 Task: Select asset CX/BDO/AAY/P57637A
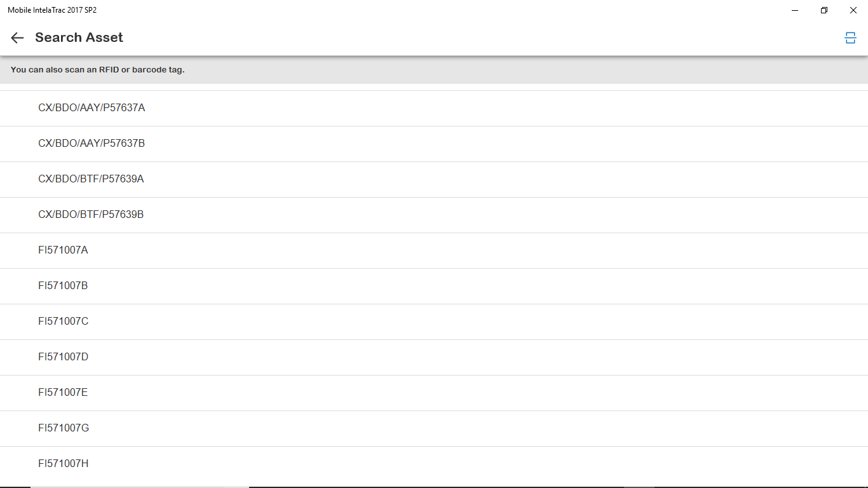click(434, 108)
